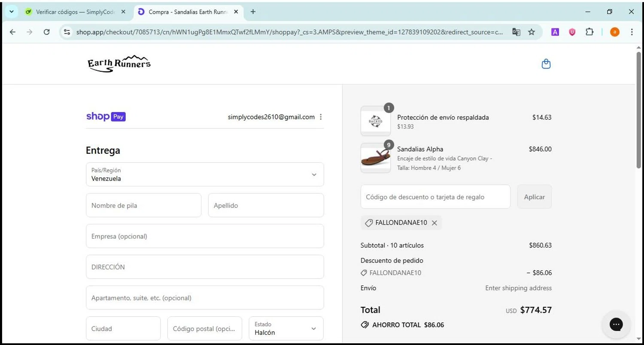Click the DIRECCIÓN field
The width and height of the screenshot is (644, 345).
(205, 267)
